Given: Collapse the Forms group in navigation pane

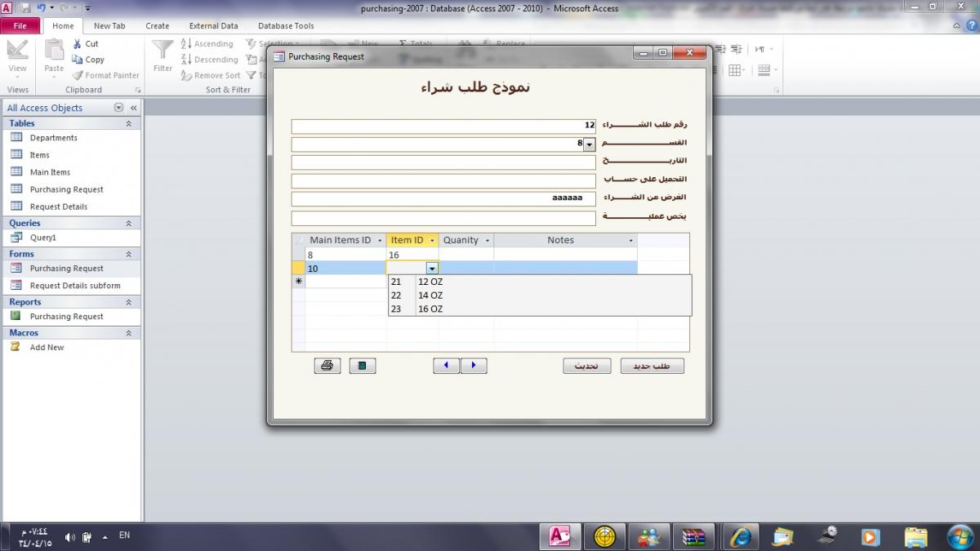Looking at the screenshot, I should [128, 254].
